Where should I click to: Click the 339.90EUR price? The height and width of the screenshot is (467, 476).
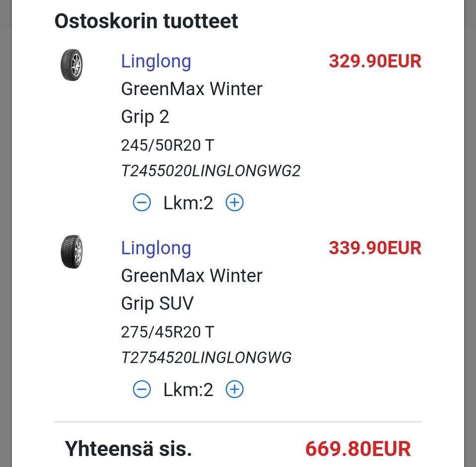click(x=375, y=248)
